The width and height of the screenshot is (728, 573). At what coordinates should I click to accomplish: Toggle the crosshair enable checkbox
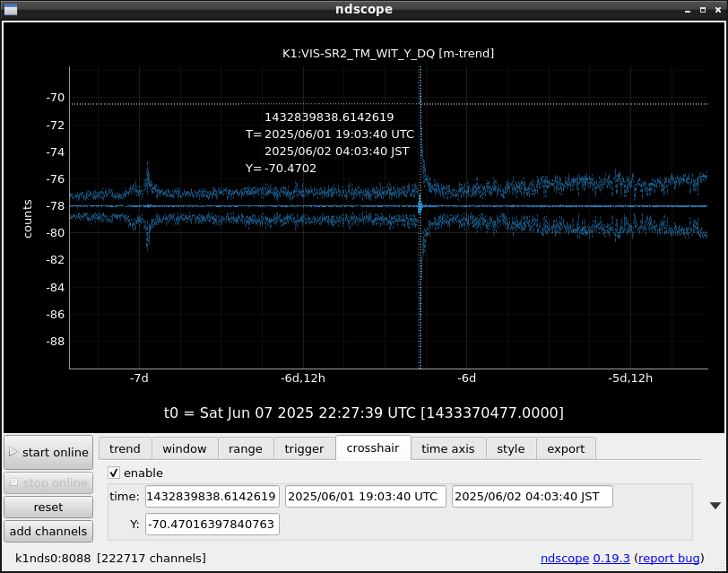click(x=114, y=473)
